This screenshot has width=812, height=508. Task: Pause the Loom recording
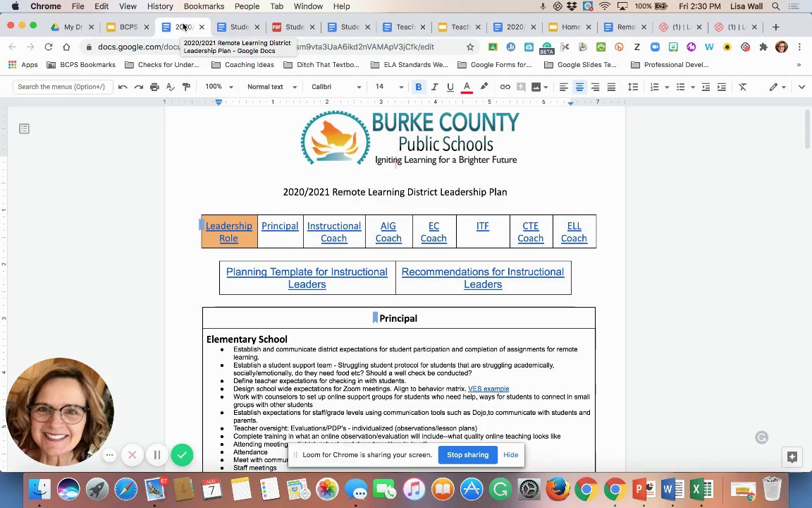(157, 455)
